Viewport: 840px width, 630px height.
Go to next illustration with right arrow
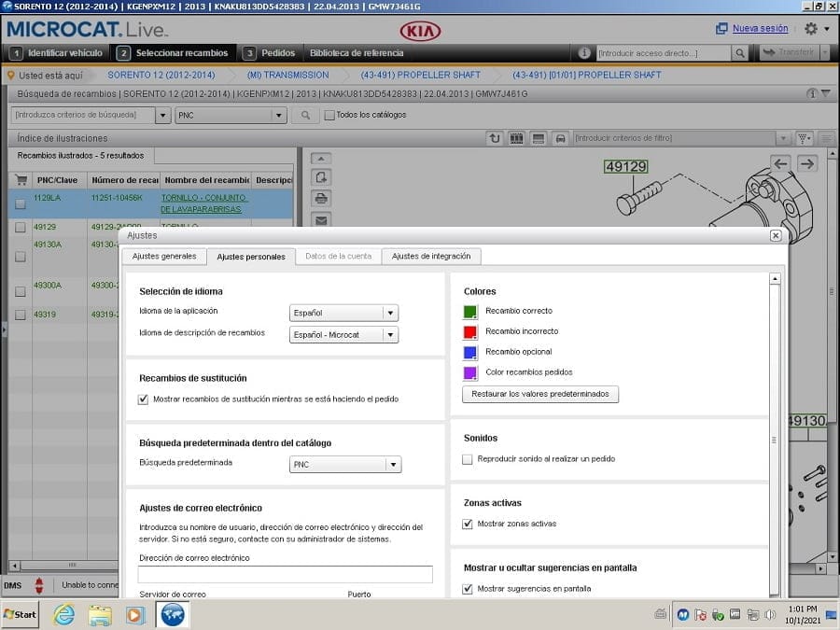tap(807, 163)
